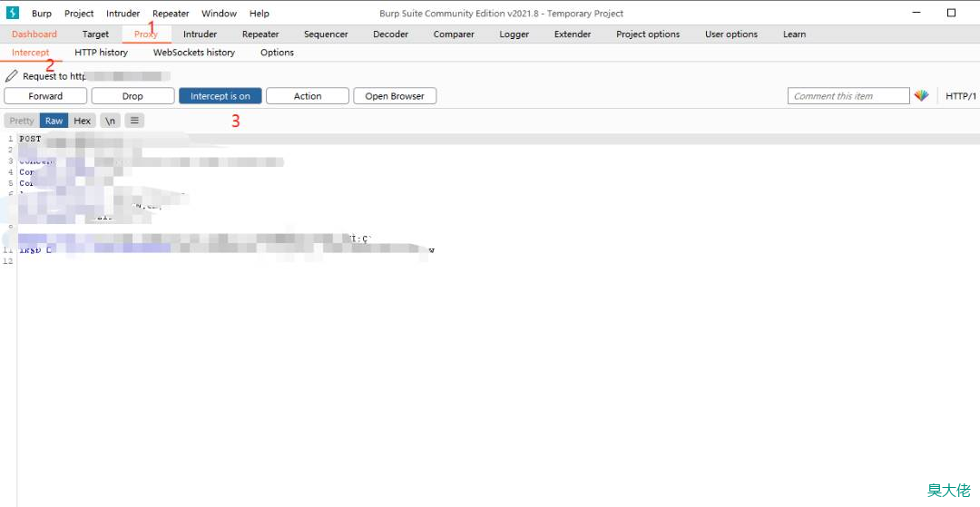Open the Burp menu
The height and width of the screenshot is (507, 980).
pos(42,13)
